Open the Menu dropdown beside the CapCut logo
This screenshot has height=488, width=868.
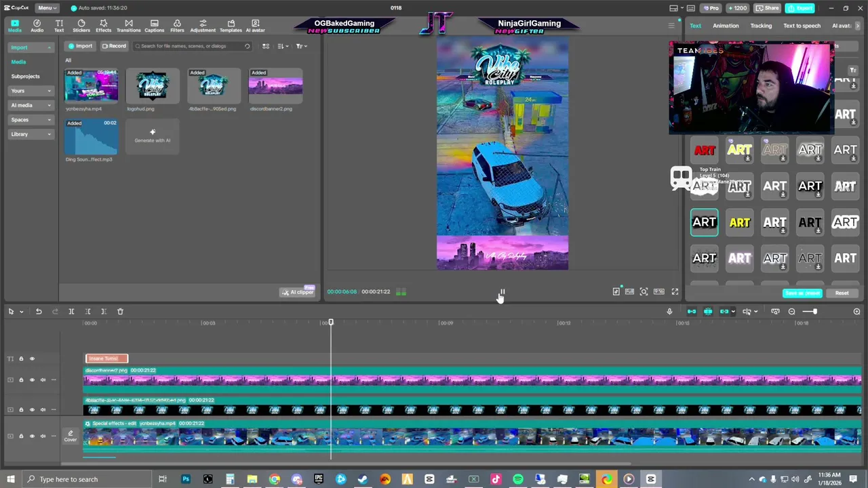47,7
